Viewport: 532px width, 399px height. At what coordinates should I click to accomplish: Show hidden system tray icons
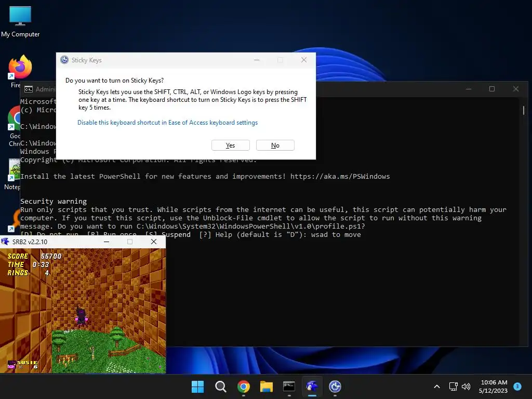437,387
